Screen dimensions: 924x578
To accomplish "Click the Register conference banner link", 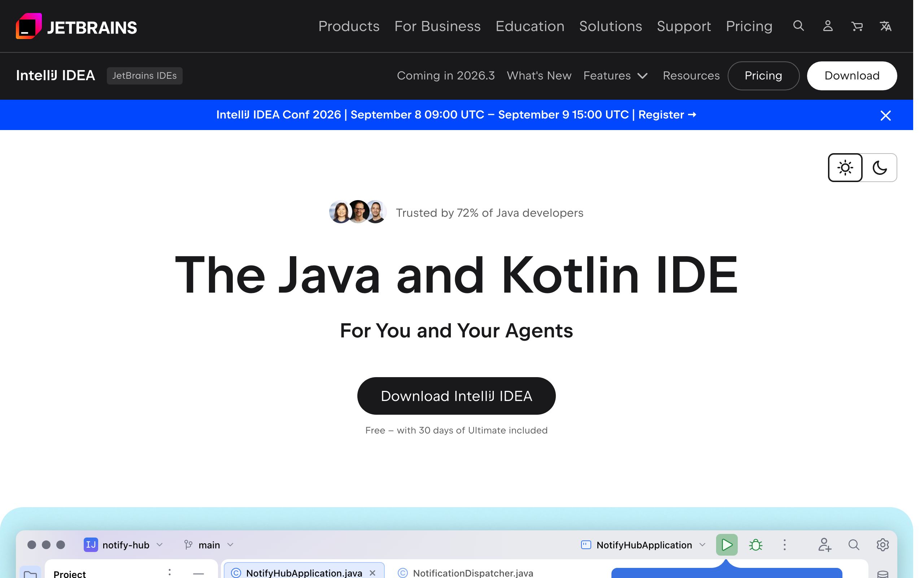I will pos(667,115).
